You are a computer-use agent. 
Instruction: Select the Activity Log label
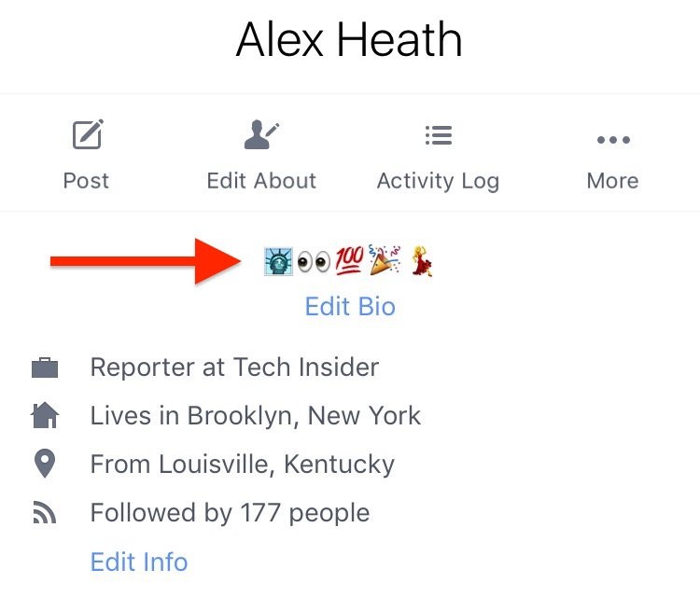[x=438, y=182]
